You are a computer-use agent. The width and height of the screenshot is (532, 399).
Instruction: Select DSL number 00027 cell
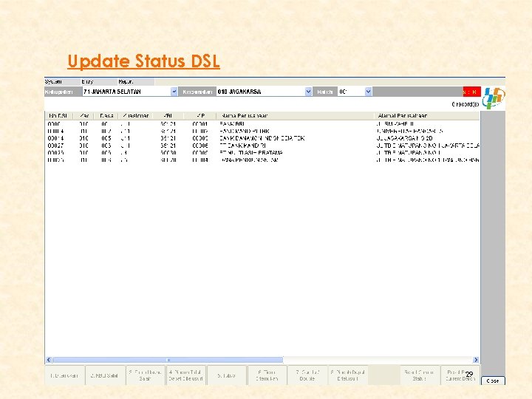[x=55, y=146]
